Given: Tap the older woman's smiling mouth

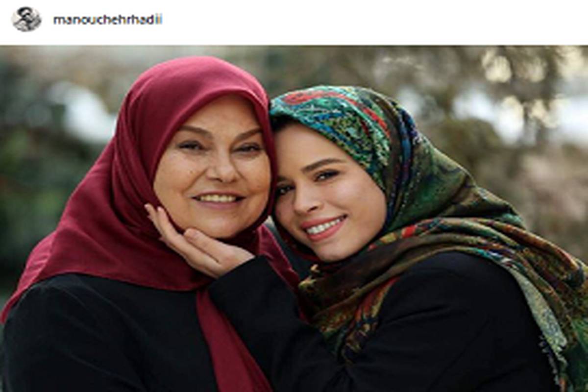Looking at the screenshot, I should (218, 198).
